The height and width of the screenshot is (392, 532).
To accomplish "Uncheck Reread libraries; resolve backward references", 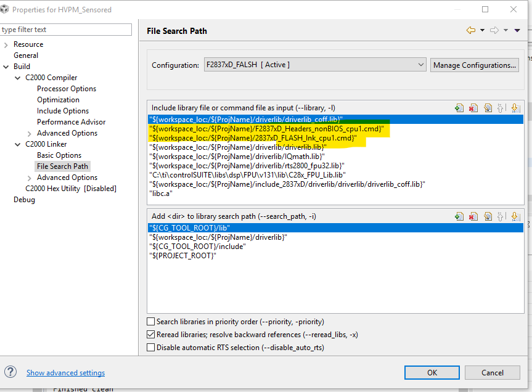I will tap(151, 335).
